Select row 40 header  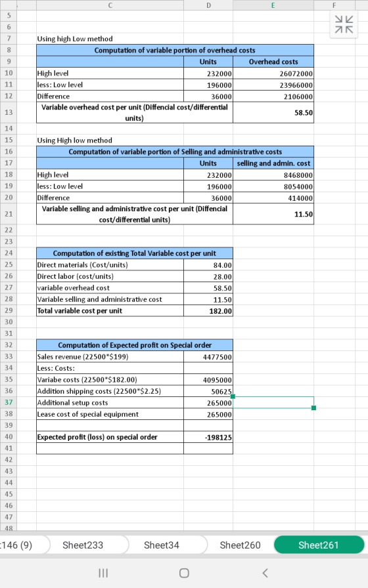(x=9, y=437)
